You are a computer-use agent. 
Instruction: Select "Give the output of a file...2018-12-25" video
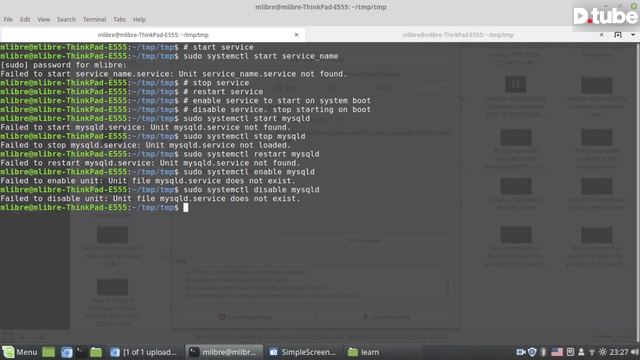516,96
